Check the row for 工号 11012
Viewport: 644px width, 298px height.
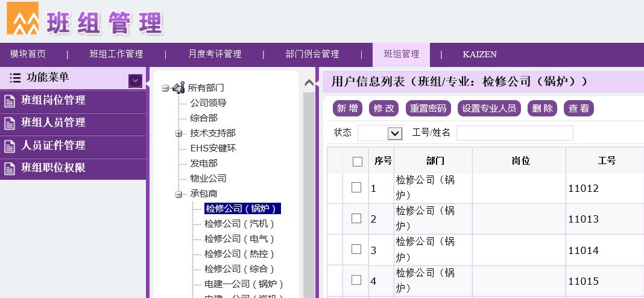[356, 188]
